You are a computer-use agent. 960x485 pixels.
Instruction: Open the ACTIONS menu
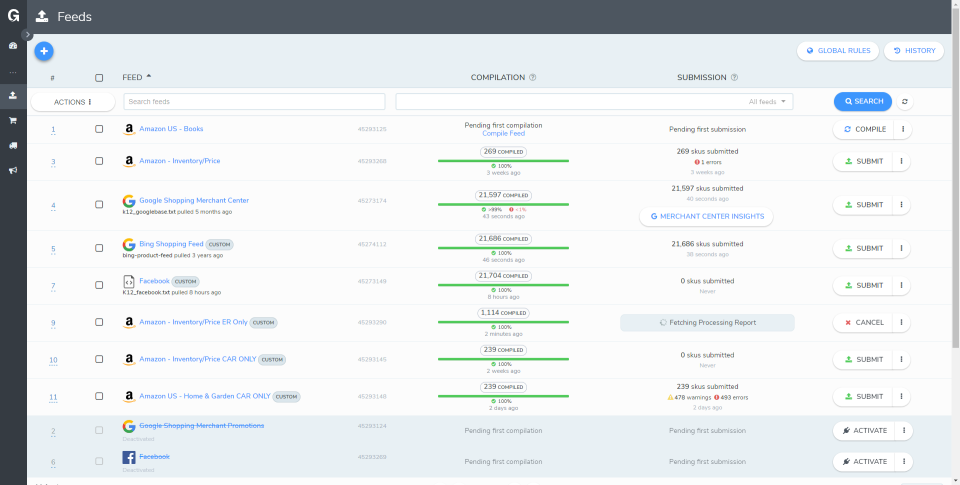pyautogui.click(x=73, y=102)
